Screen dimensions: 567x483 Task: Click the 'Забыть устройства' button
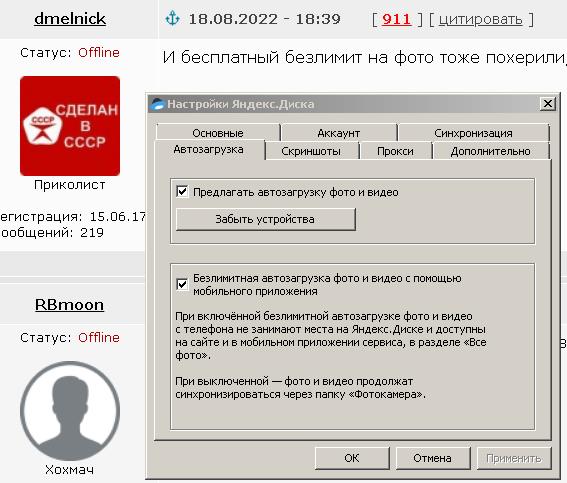point(265,219)
